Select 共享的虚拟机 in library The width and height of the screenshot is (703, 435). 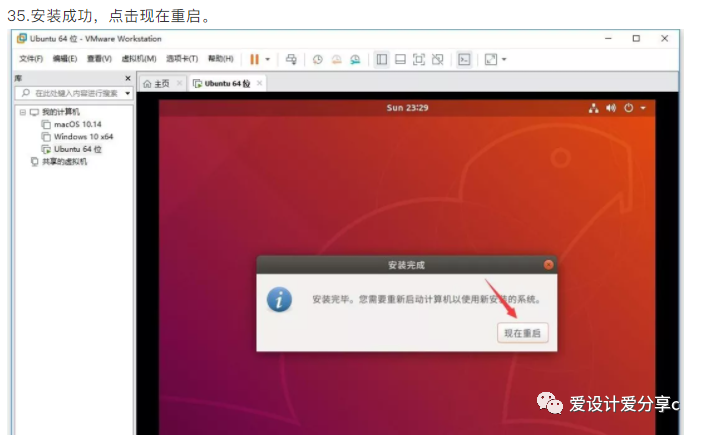click(64, 161)
